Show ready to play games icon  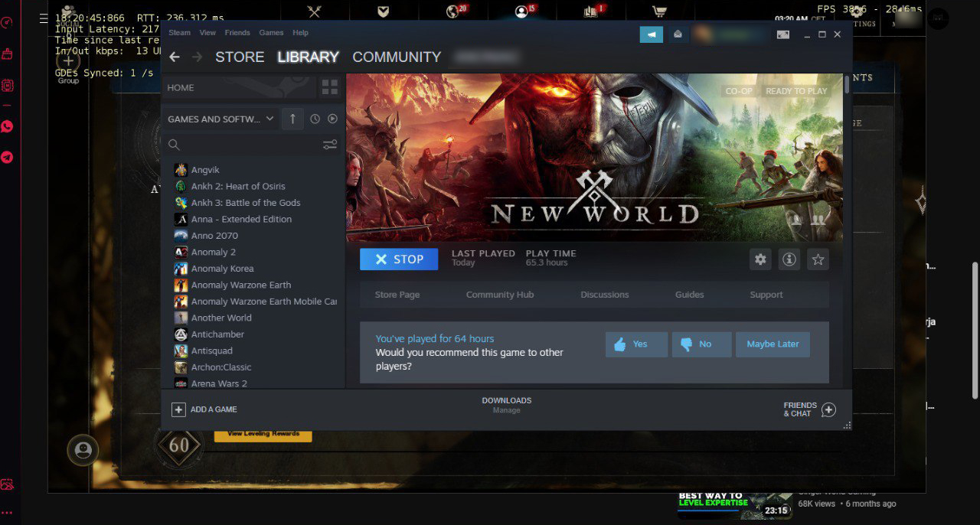332,119
